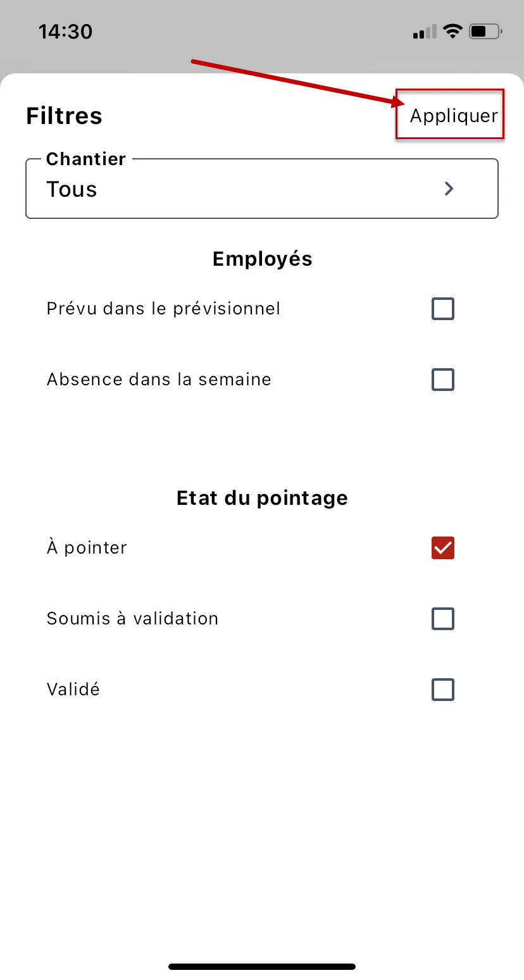Tap the Appliquer button
The image size is (524, 980).
coord(453,116)
